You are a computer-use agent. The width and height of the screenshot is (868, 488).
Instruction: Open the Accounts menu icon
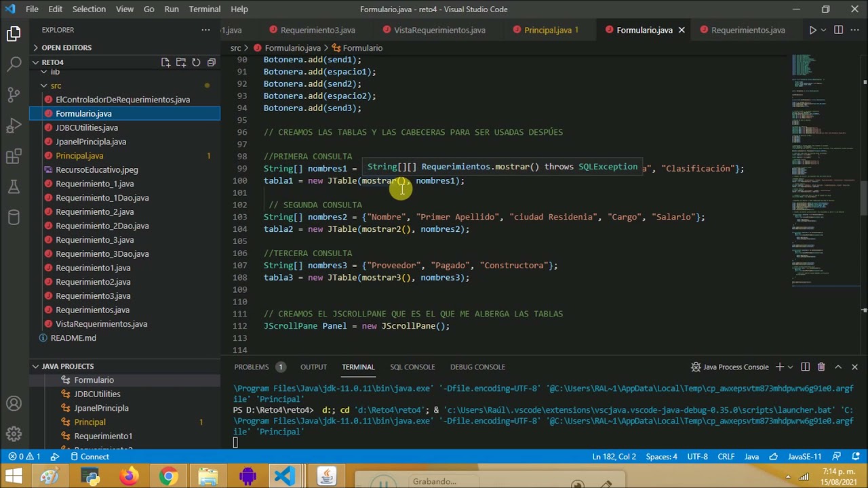click(14, 403)
